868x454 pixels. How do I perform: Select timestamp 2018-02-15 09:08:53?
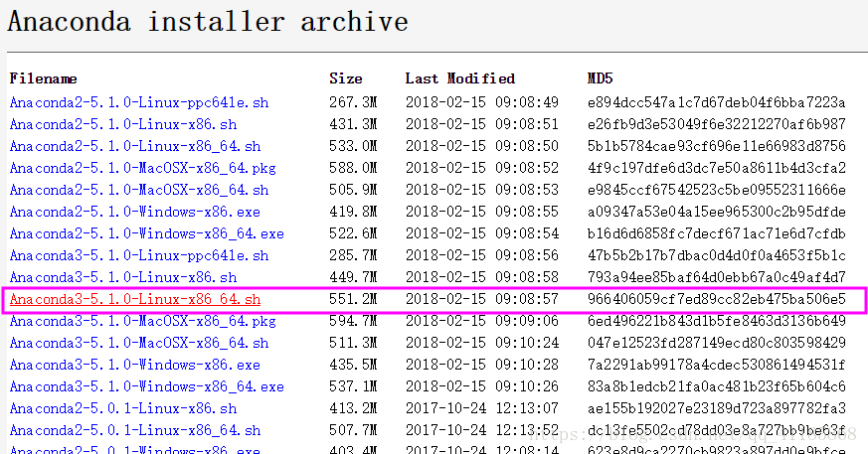tap(482, 190)
